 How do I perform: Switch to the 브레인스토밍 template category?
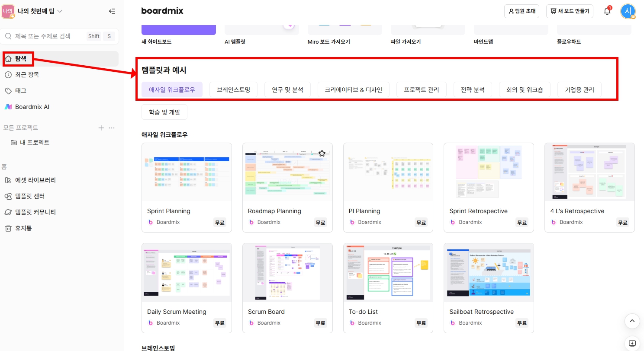233,89
